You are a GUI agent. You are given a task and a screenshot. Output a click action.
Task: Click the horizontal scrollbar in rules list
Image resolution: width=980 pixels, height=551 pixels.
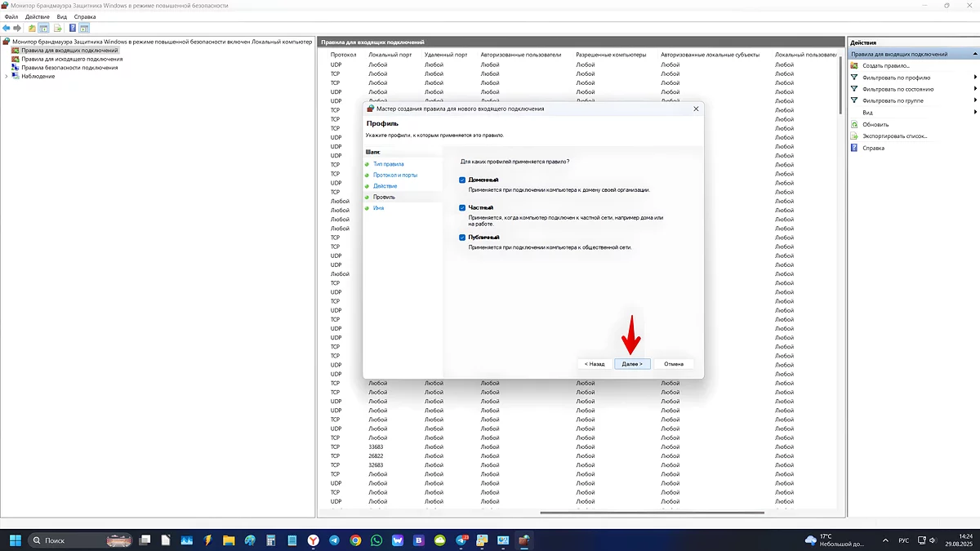pyautogui.click(x=652, y=513)
